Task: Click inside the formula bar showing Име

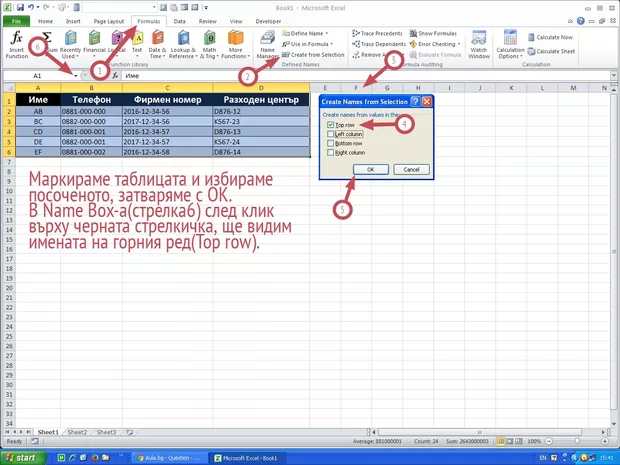Action: (365, 76)
